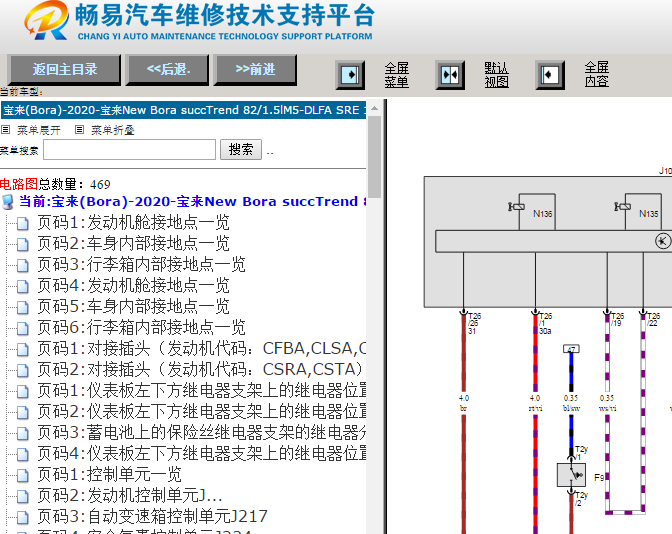Go forward using the >>前进 button
The width and height of the screenshot is (672, 534).
pyautogui.click(x=255, y=69)
